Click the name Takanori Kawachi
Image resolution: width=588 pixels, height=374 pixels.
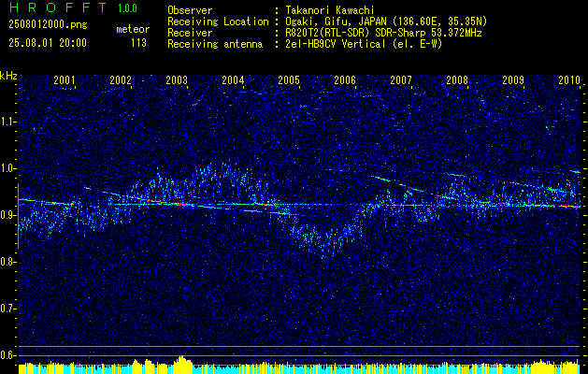[332, 10]
